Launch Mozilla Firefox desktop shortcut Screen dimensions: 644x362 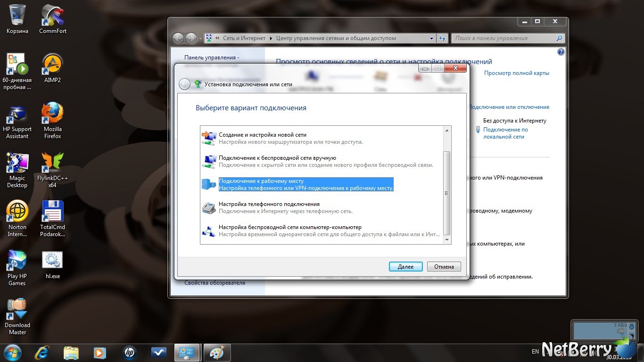pyautogui.click(x=53, y=120)
